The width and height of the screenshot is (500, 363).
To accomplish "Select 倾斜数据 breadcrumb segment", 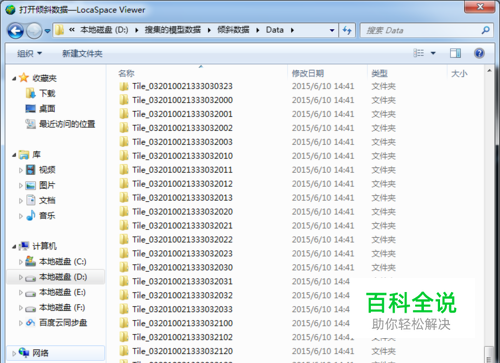I will pyautogui.click(x=233, y=30).
